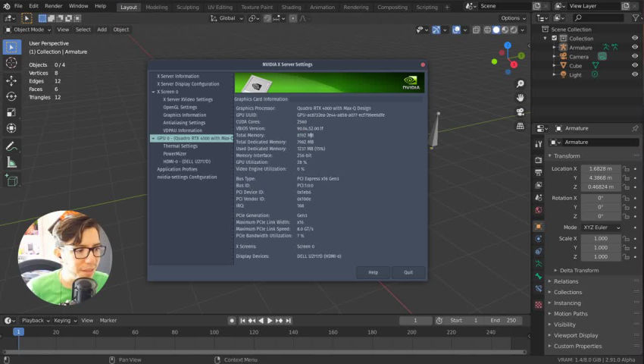
Task: Hide the Collection in outliner
Action: (635, 38)
